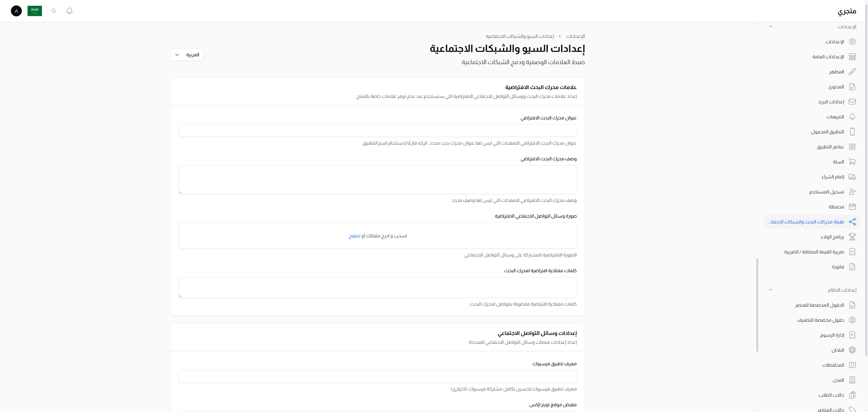Select عناصر التطبيق grid icon
The width and height of the screenshot is (868, 412).
pyautogui.click(x=853, y=147)
